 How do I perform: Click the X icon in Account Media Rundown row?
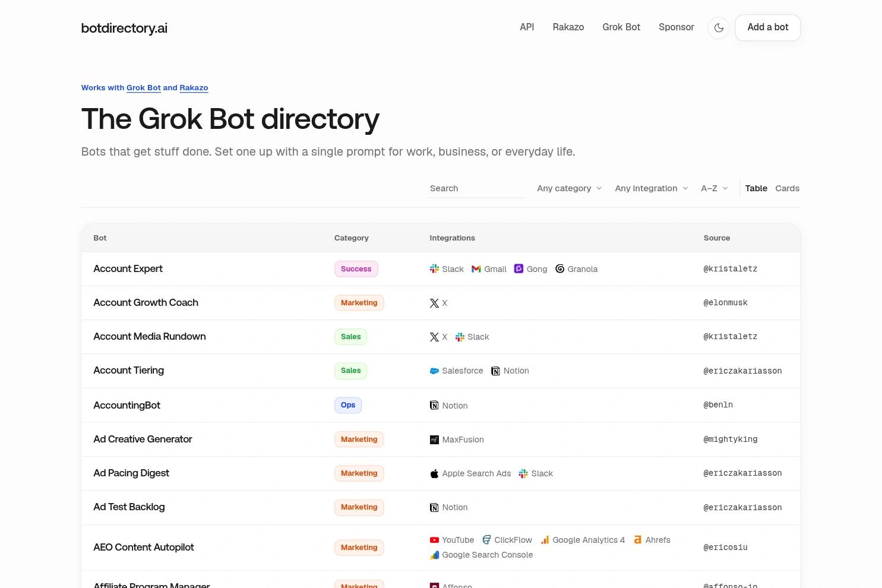click(434, 337)
